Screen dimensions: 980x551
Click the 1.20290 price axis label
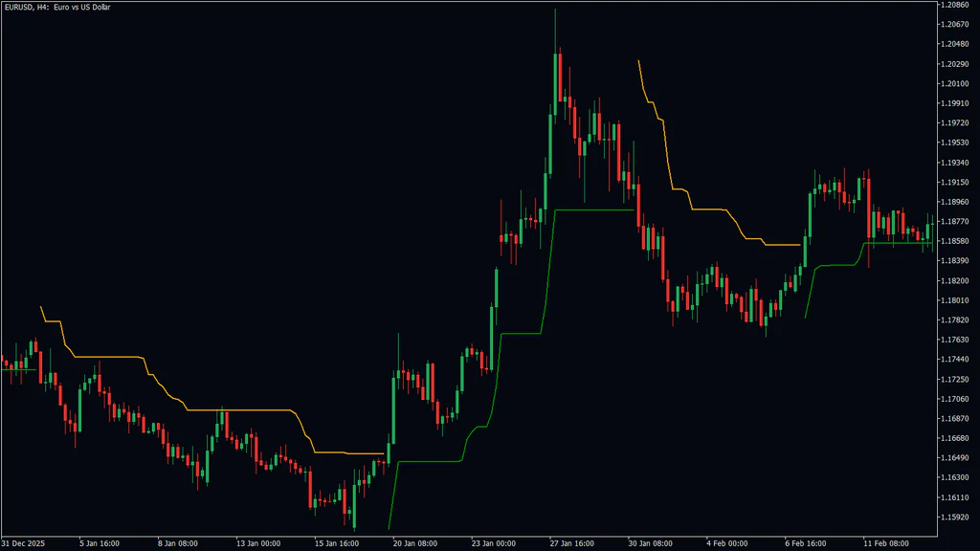(x=955, y=64)
